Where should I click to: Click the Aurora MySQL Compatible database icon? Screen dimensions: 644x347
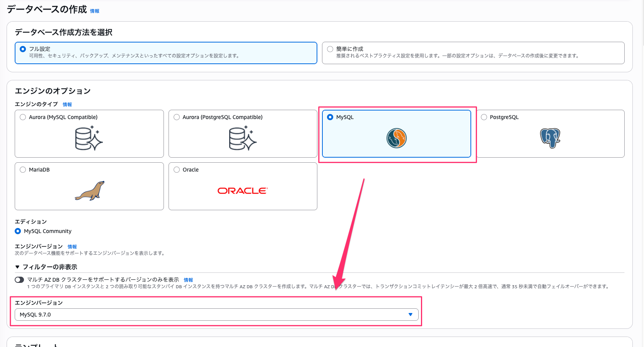[89, 138]
